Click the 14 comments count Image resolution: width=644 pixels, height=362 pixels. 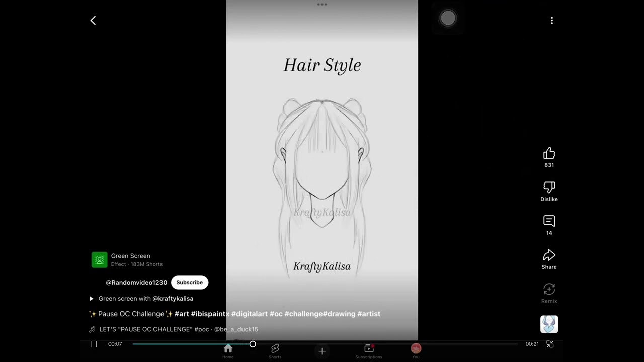point(549,233)
